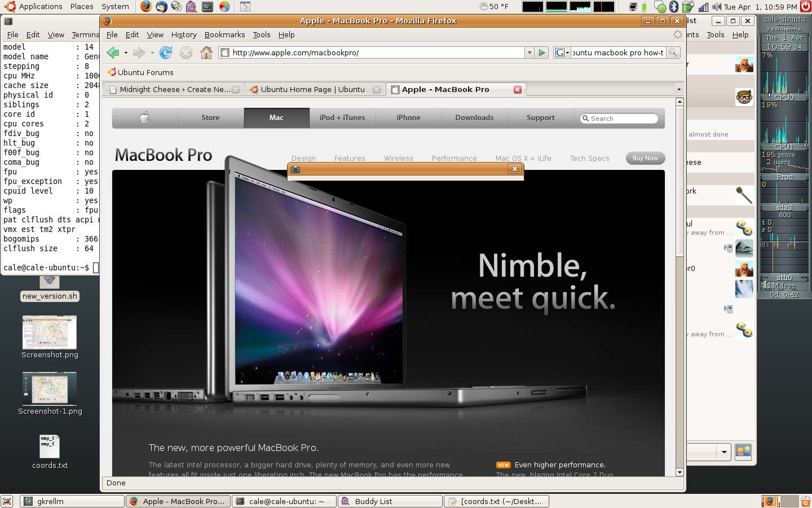Image resolution: width=812 pixels, height=508 pixels.
Task: Click the colorful pie launcher in top panel
Action: pos(224,7)
